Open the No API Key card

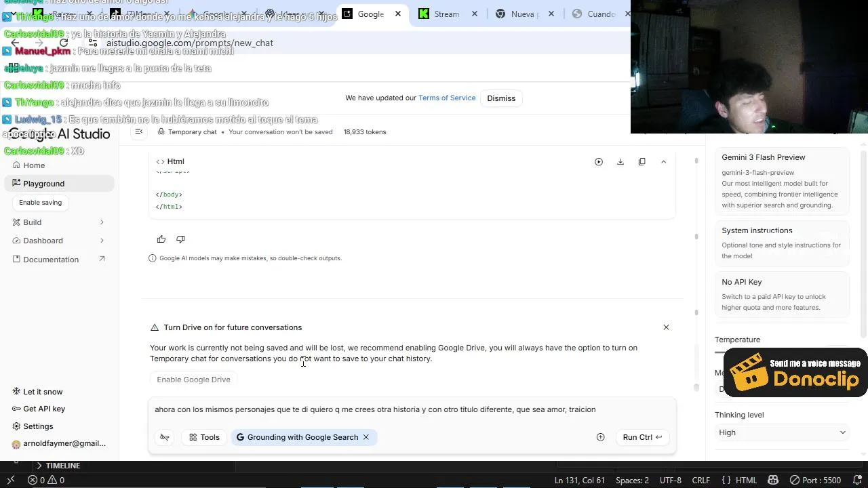782,294
